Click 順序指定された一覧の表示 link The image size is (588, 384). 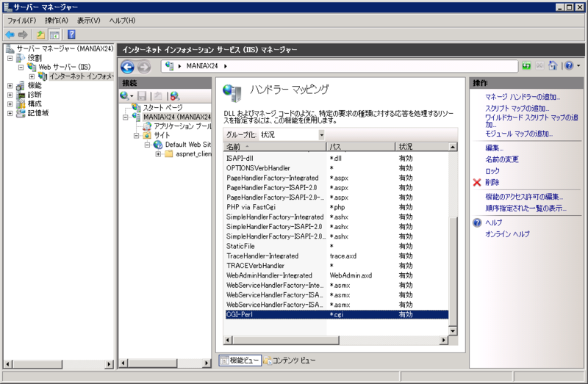tap(526, 209)
